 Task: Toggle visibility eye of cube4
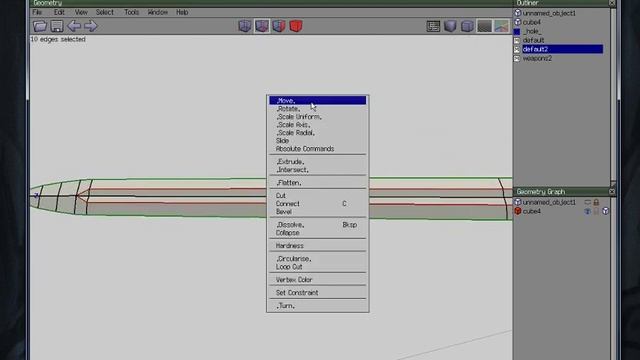pos(587,211)
